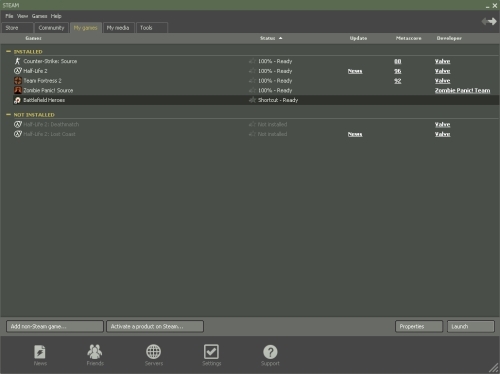Collapse the NOT INSTALLED games group
The image size is (500, 374).
pyautogui.click(x=9, y=114)
